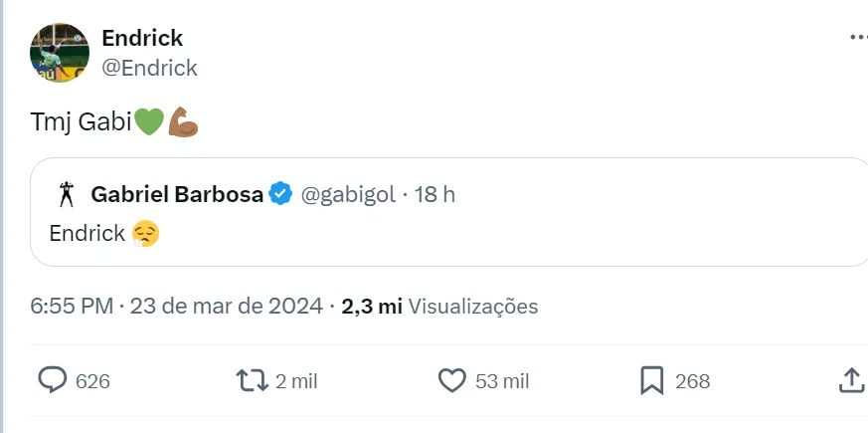Open Endrick's profile picture
This screenshot has height=433, width=868.
59,53
